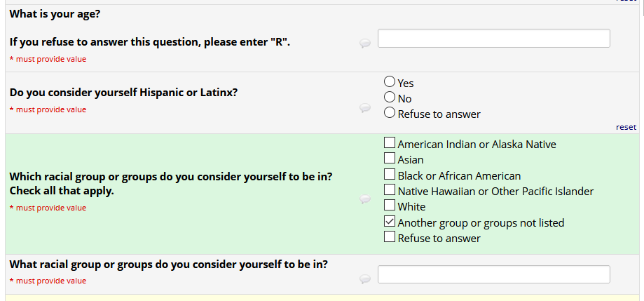Focus the age text input field
Screen dimensions: 644x301
tap(493, 39)
